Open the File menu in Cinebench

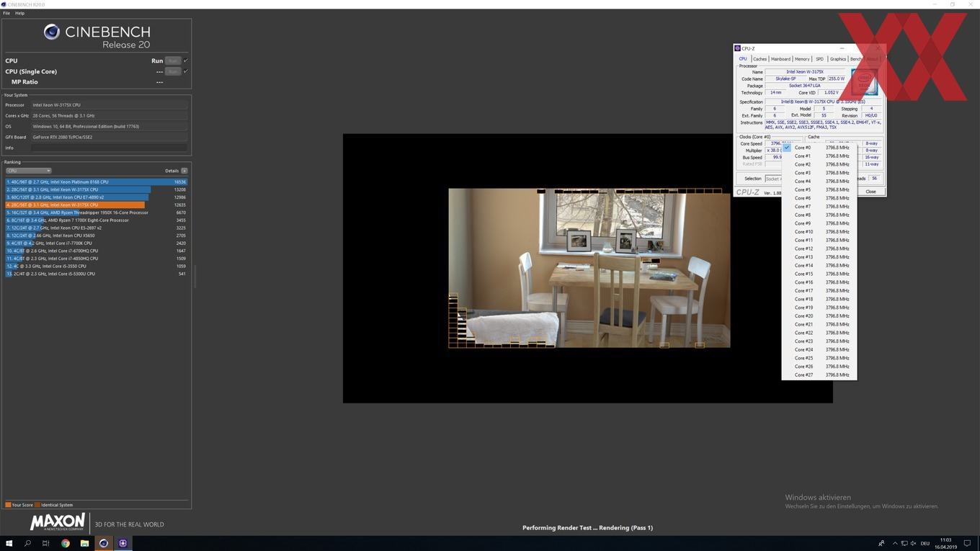pos(6,13)
